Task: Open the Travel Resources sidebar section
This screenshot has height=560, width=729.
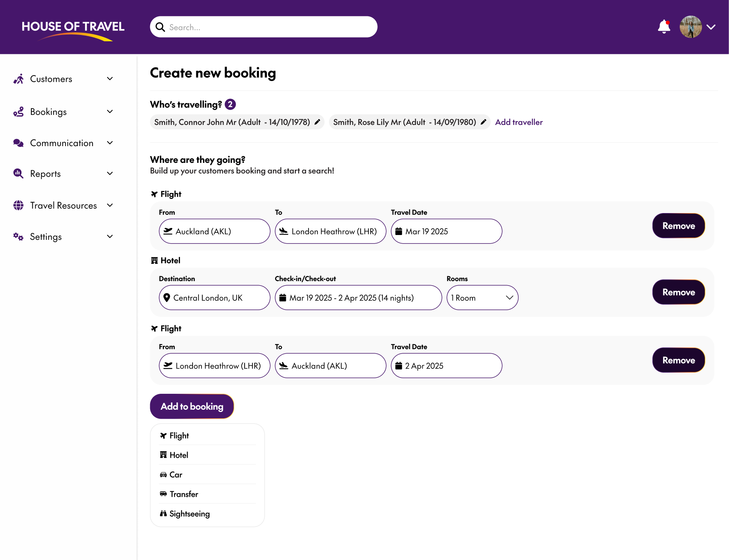Action: (63, 205)
